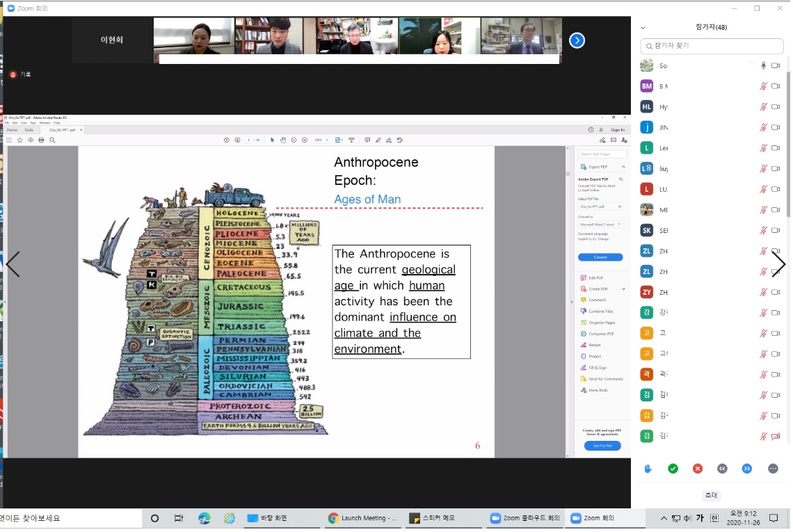Toggle camera icon for participant SK
Viewport: 793px width, 532px height.
point(776,230)
